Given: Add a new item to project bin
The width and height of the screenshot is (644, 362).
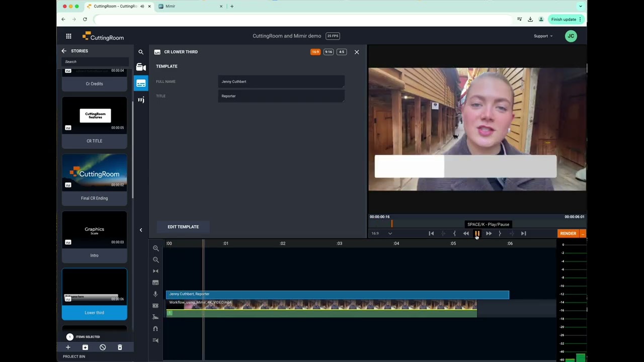Looking at the screenshot, I should pyautogui.click(x=68, y=347).
